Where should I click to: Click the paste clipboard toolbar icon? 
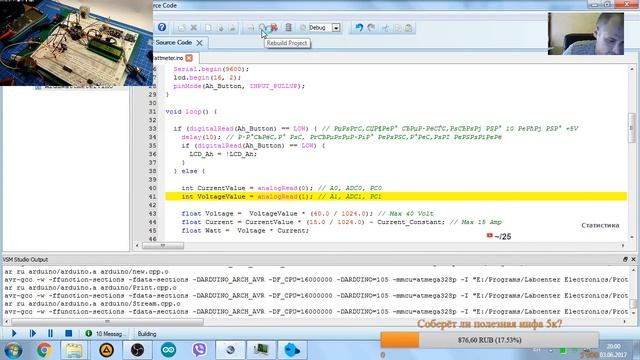409,28
